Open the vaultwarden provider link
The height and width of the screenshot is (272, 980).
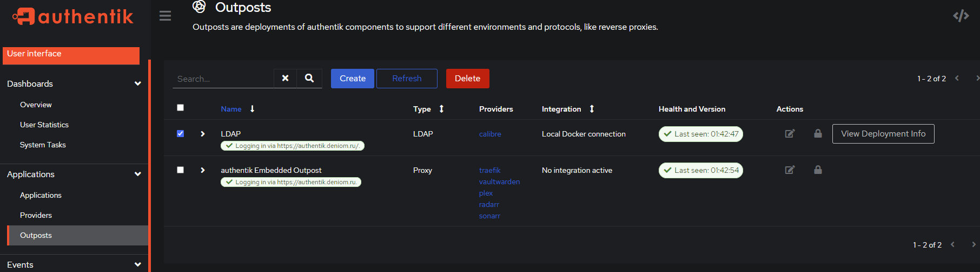tap(499, 182)
